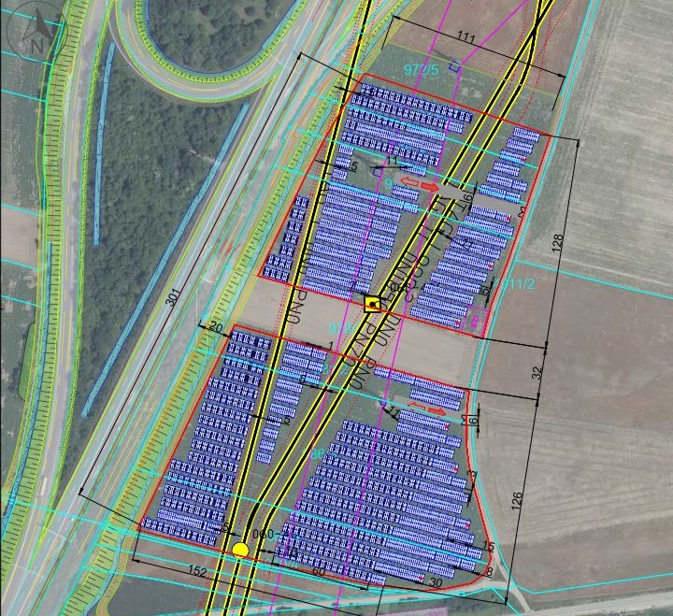Click the hollow red arrow in the upper site
The image size is (673, 616).
pyautogui.click(x=409, y=182)
